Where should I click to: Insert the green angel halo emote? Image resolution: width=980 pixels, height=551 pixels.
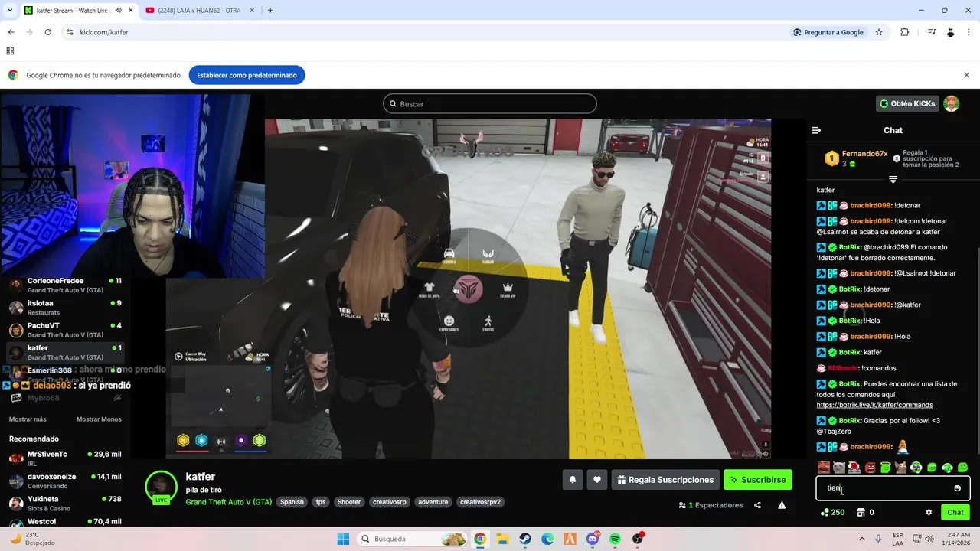pos(886,467)
